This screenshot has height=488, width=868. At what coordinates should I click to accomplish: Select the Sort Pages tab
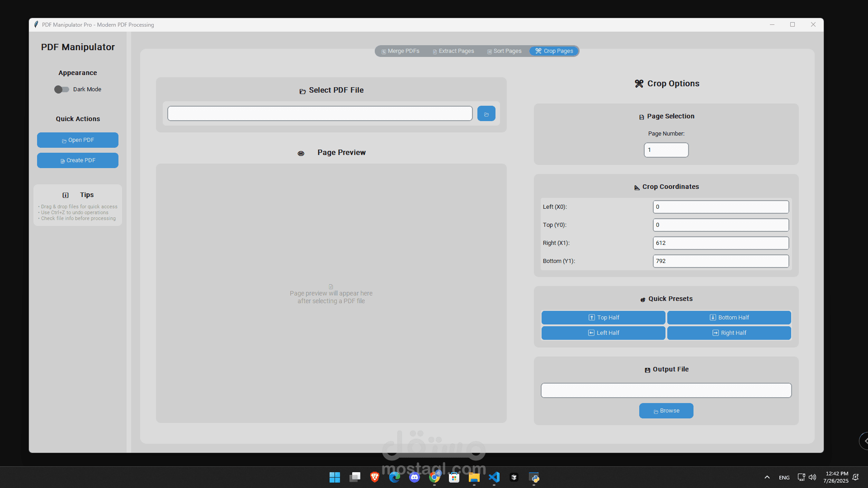(x=504, y=51)
